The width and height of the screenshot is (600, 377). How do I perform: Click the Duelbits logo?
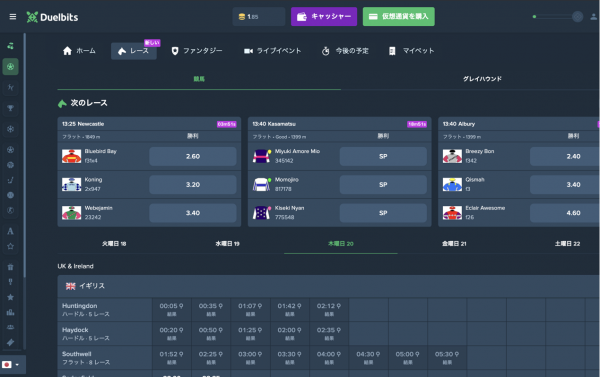coord(52,17)
